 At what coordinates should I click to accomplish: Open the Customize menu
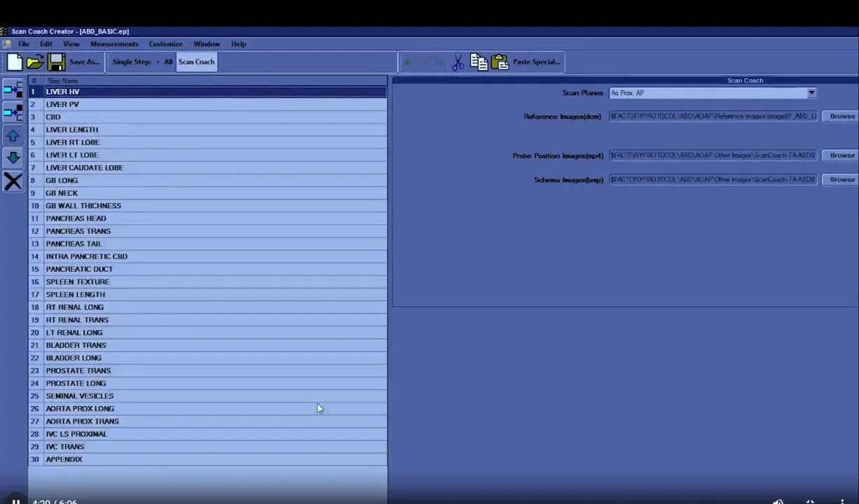pyautogui.click(x=165, y=44)
